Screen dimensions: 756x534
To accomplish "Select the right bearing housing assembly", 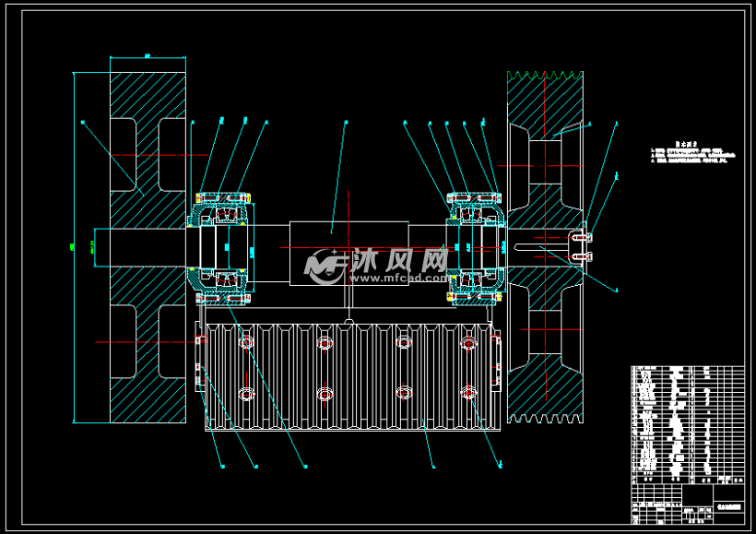I will tap(475, 246).
